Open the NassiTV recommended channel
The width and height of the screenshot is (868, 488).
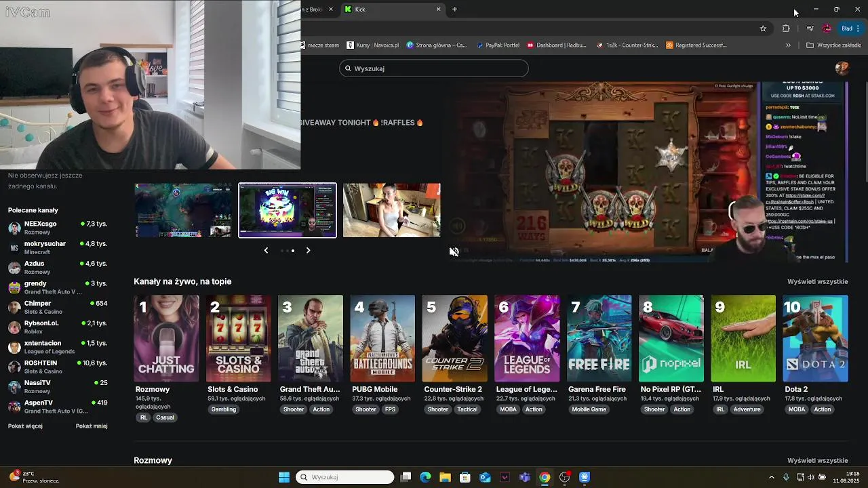[x=58, y=386]
